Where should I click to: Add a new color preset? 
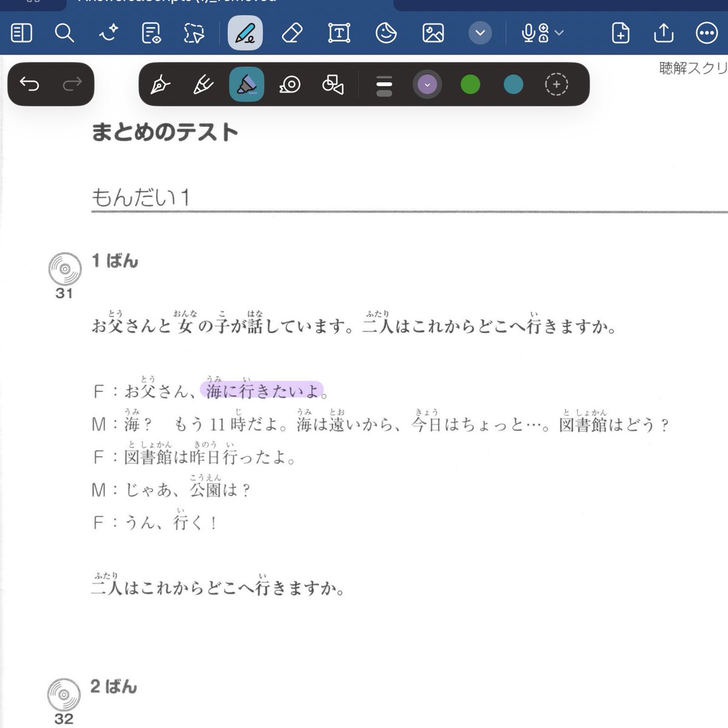(556, 84)
